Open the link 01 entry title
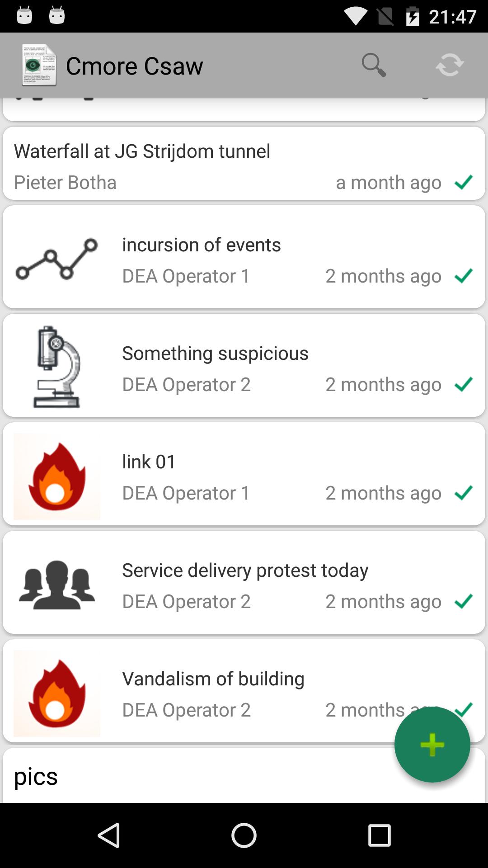Viewport: 488px width, 868px height. click(x=149, y=462)
